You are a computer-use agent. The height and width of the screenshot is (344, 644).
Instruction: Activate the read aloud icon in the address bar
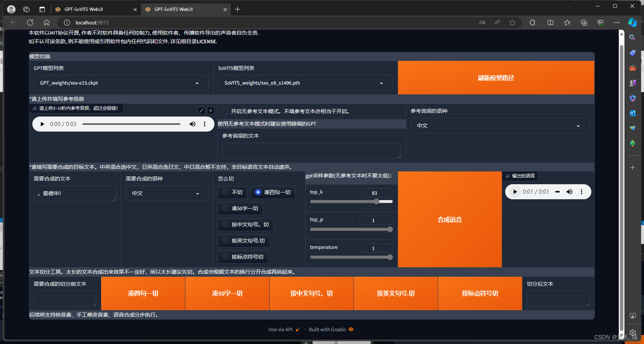497,23
